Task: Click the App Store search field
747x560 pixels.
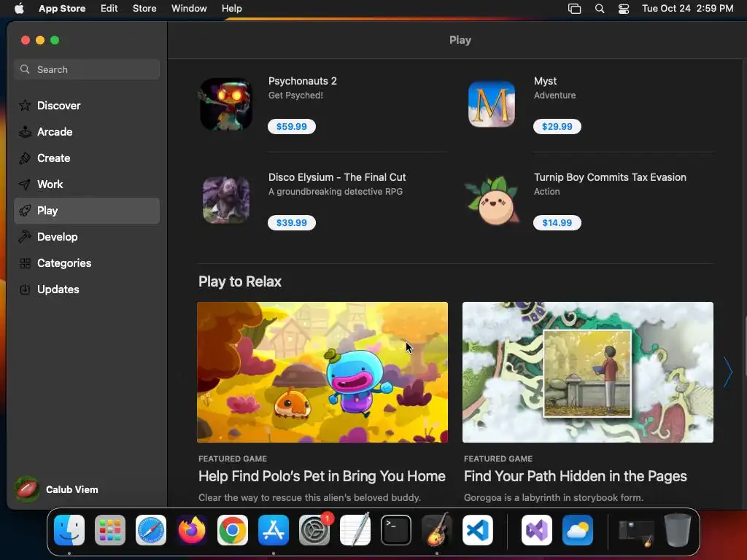Action: [87, 69]
